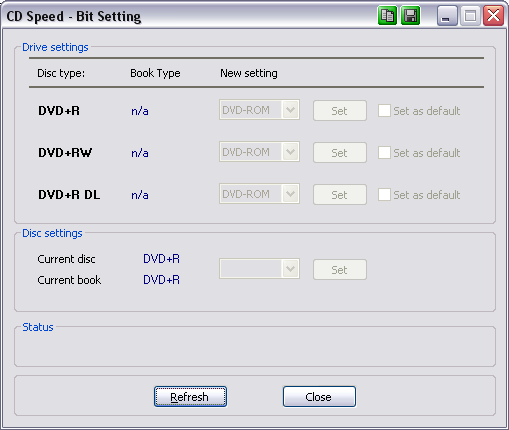Screen dimensions: 509x430
Task: Click the Refresh button
Action: pyautogui.click(x=190, y=397)
